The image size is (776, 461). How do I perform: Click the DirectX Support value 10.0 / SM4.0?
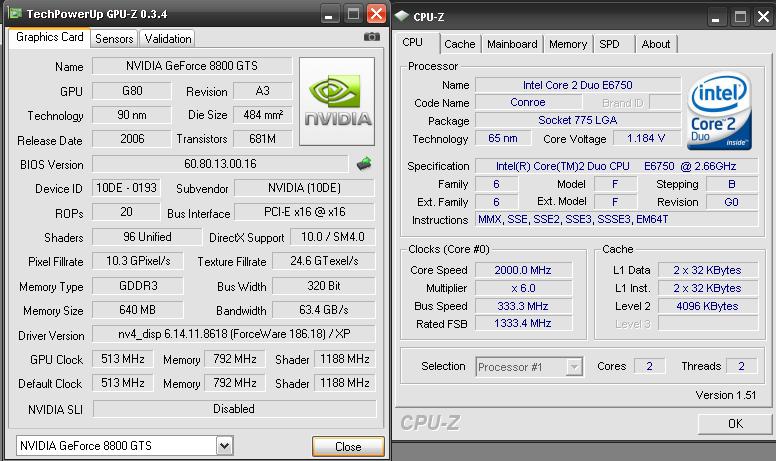333,236
